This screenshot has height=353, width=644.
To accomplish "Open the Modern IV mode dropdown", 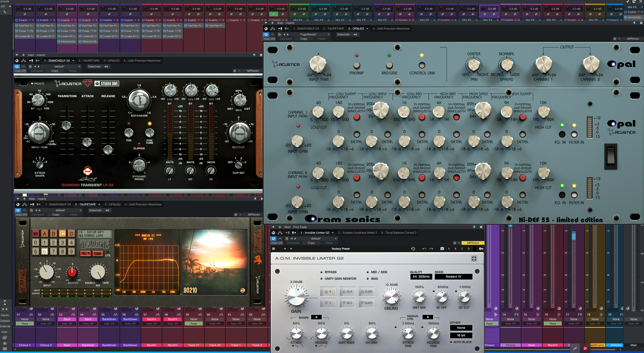I will [453, 277].
